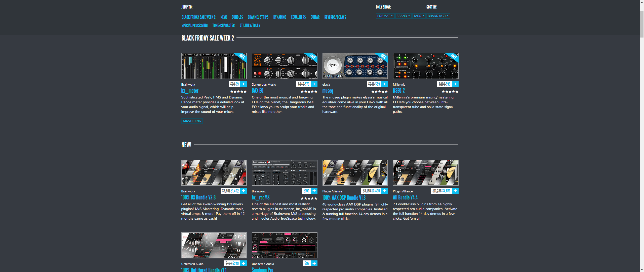Click the bx_meter star rating
Viewport: 644px width, 272px height.
(238, 92)
